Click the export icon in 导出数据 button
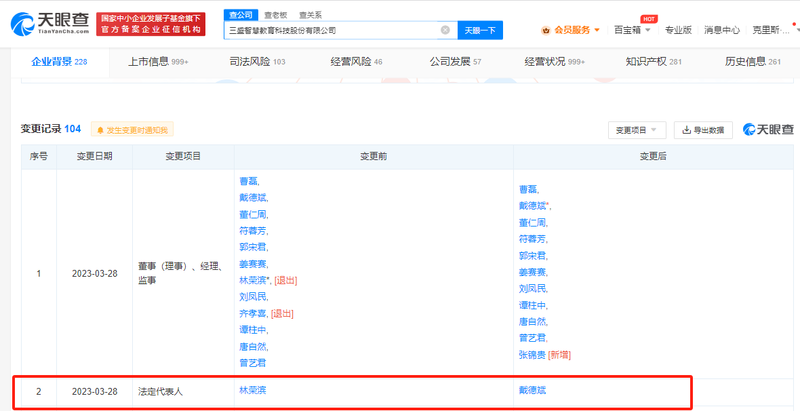Image resolution: width=800 pixels, height=411 pixels. pos(686,130)
